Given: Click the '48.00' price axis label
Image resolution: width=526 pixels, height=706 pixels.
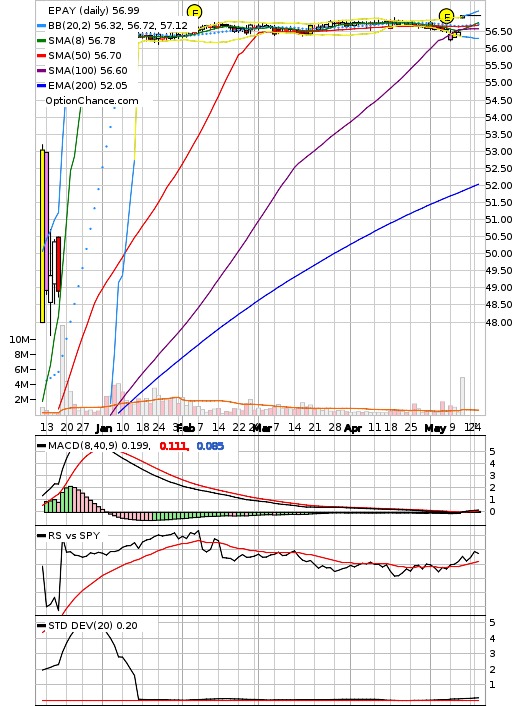Looking at the screenshot, I should click(499, 322).
